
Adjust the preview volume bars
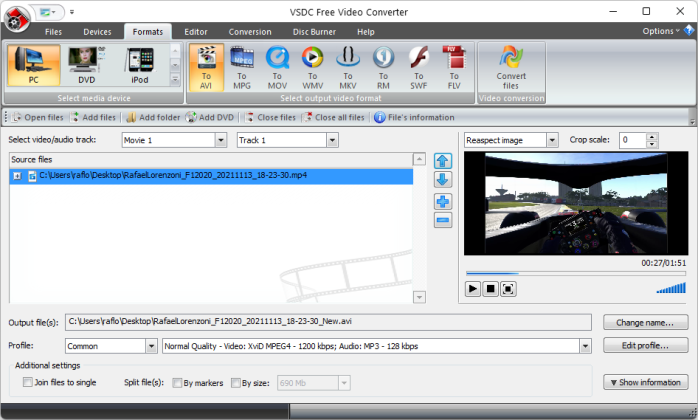pyautogui.click(x=671, y=288)
